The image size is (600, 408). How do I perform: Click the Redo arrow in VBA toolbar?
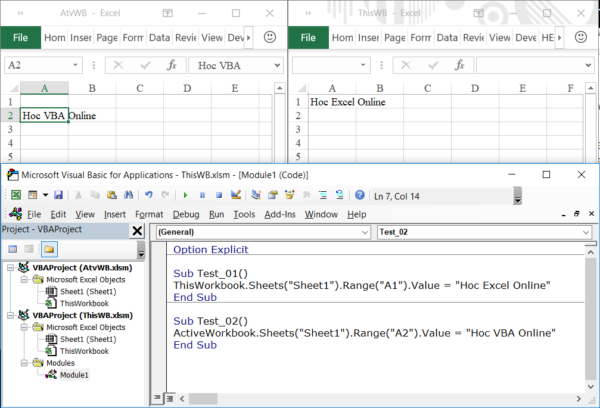(x=165, y=195)
